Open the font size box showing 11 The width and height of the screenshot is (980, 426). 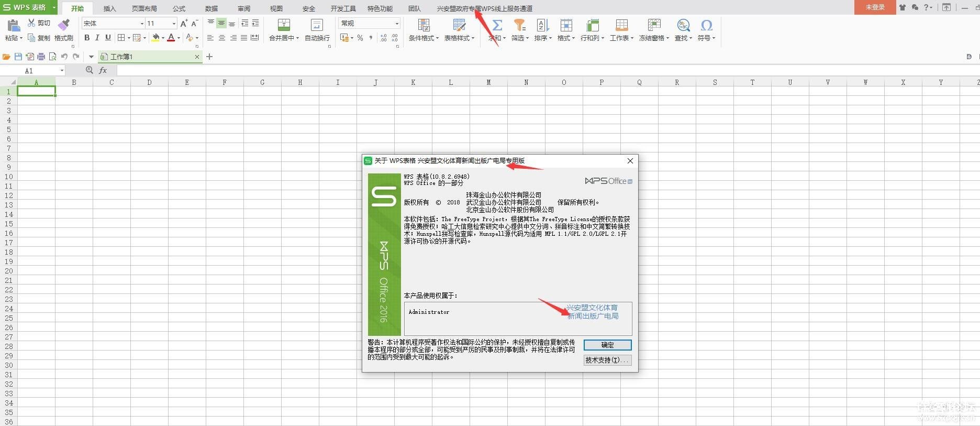point(161,23)
